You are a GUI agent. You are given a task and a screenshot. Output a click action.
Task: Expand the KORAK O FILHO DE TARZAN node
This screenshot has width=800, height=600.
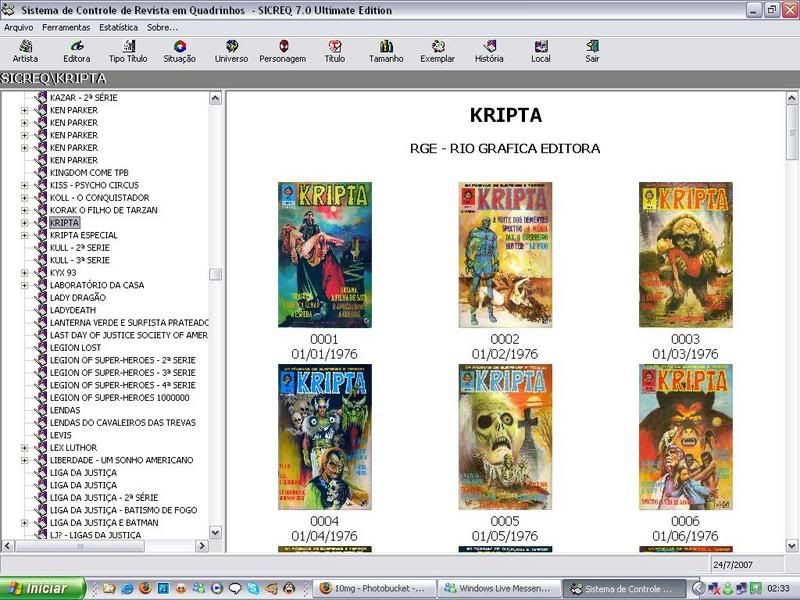[24, 210]
